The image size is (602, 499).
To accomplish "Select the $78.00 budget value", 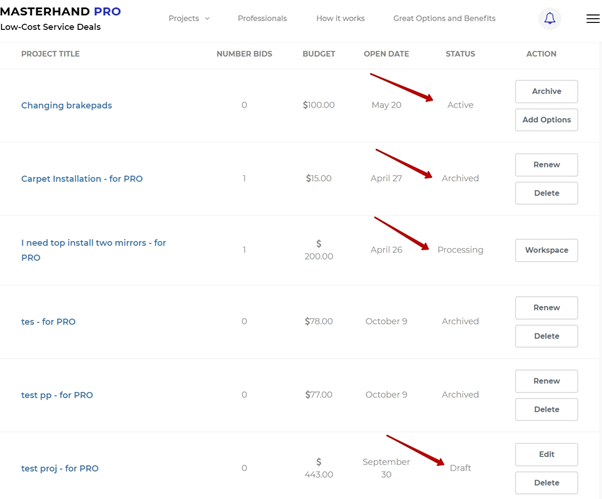I will (x=319, y=321).
